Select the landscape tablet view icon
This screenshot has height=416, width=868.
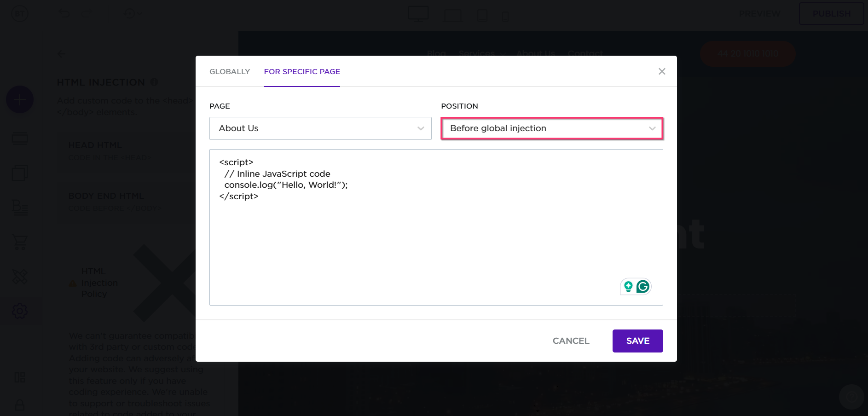[453, 15]
